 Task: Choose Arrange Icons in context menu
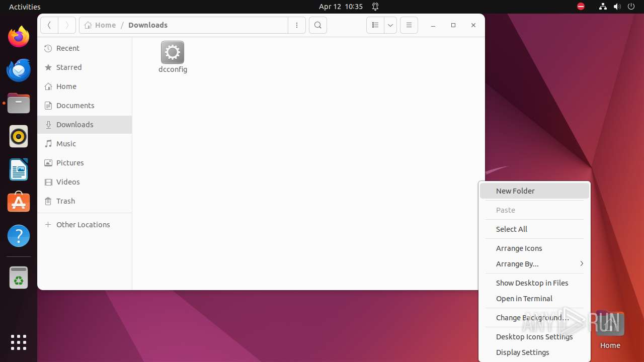[x=534, y=248]
